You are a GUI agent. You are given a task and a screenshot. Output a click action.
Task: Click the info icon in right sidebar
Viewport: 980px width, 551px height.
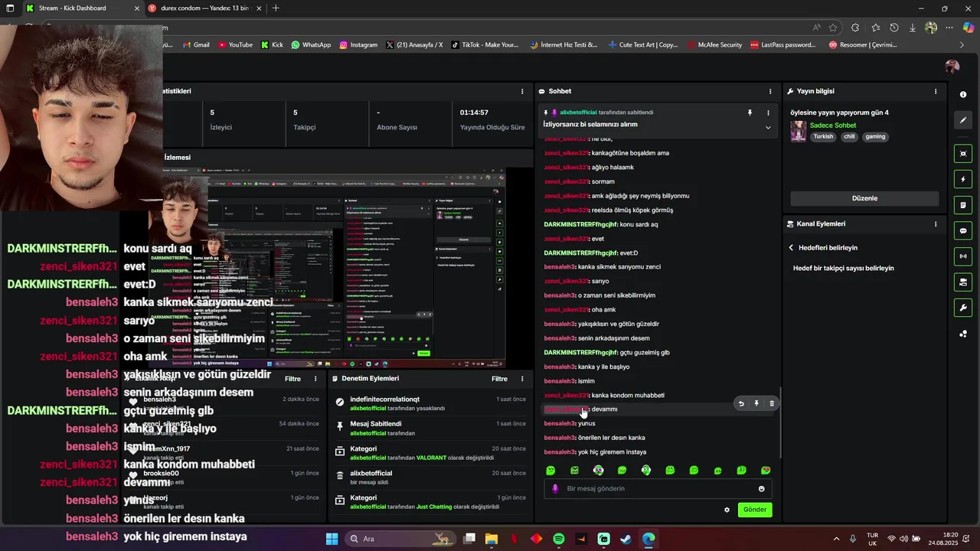coord(963,94)
